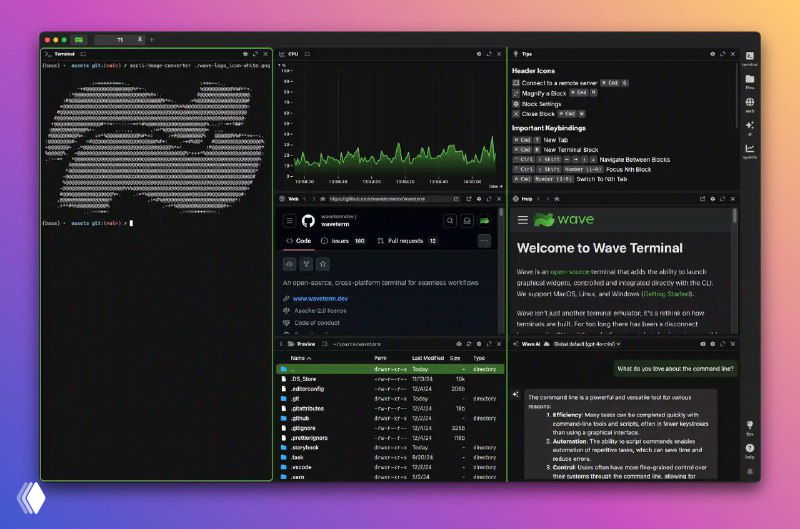The height and width of the screenshot is (529, 800).
Task: Open GitHub hamburger menu in the Web block
Action: click(x=289, y=221)
